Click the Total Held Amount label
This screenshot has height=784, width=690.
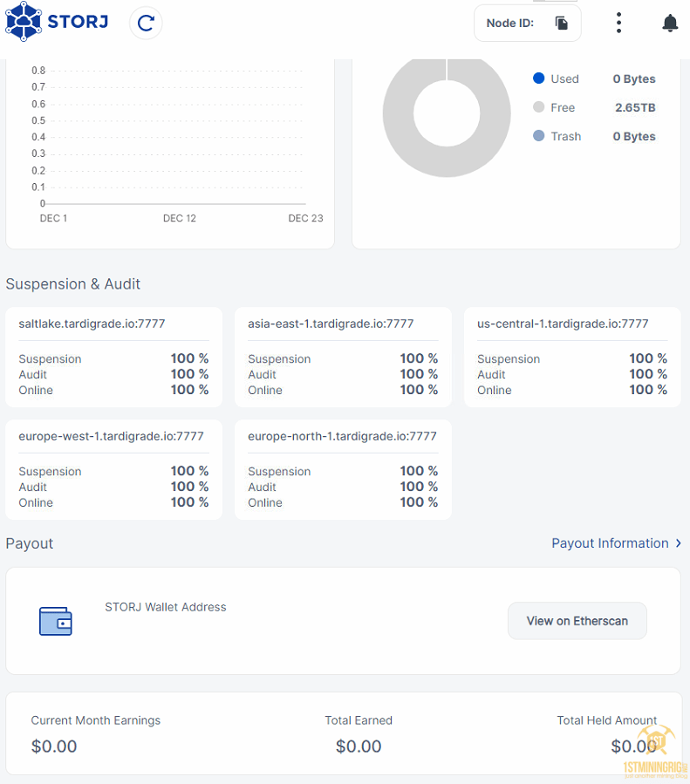pyautogui.click(x=607, y=720)
